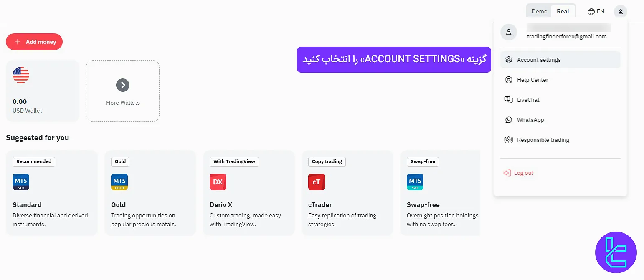Select the MT5 Standard account icon
Screen dimensions: 644x280
point(20,182)
